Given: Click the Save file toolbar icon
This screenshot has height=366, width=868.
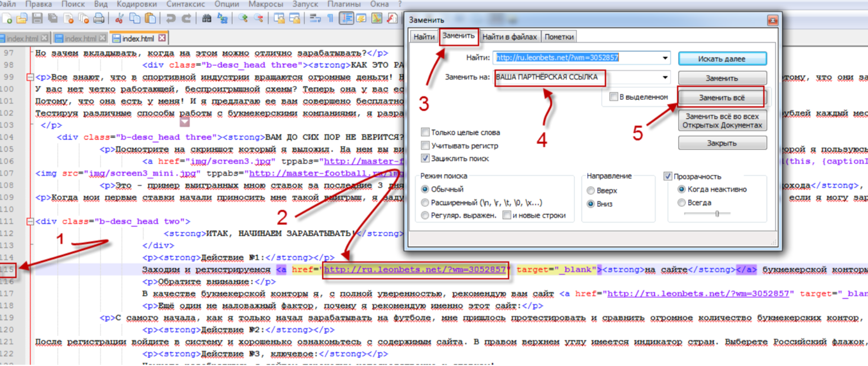Looking at the screenshot, I should [37, 19].
